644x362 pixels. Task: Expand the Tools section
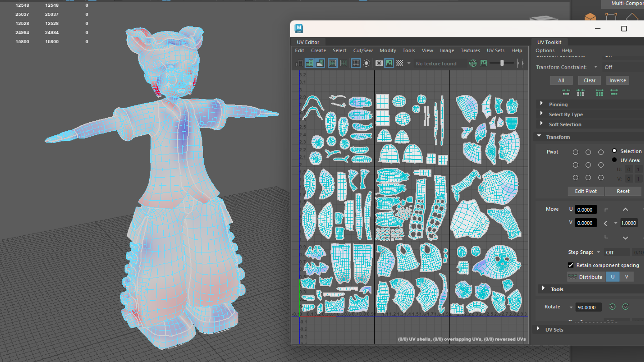[543, 288]
